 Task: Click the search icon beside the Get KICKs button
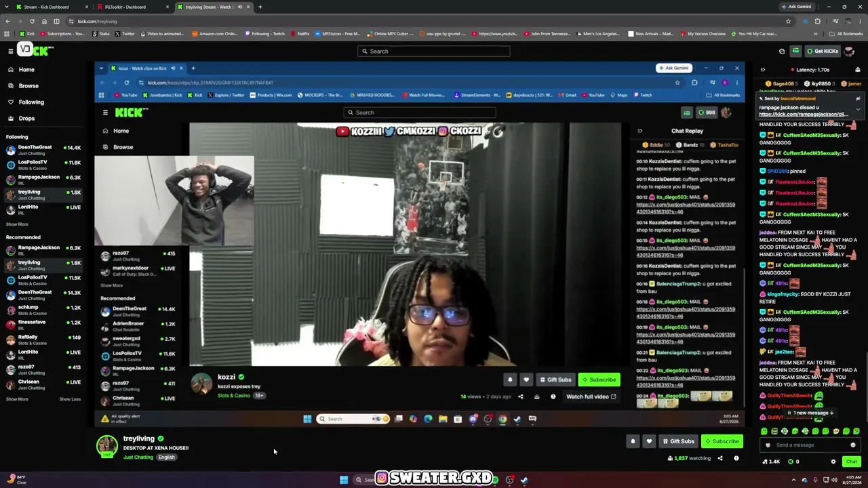click(x=782, y=51)
